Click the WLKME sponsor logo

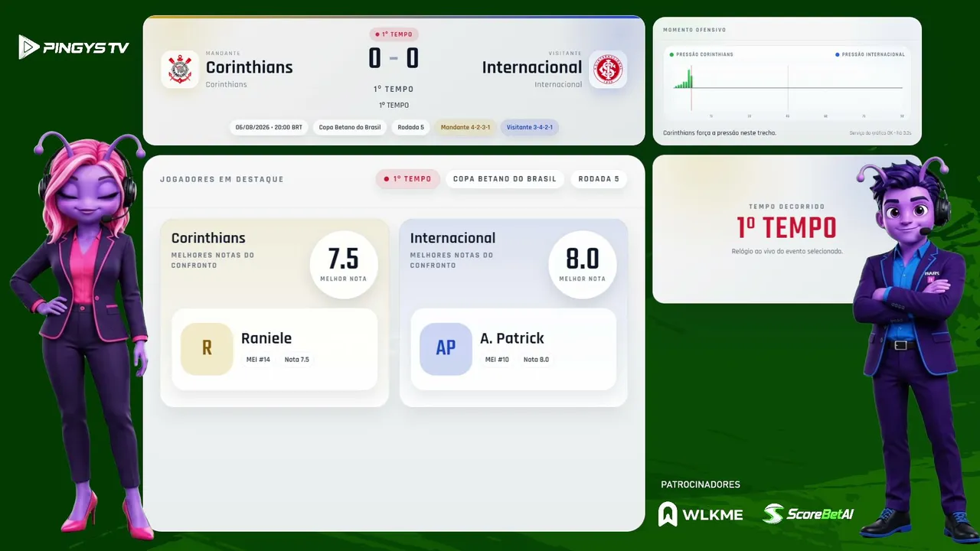pyautogui.click(x=701, y=514)
